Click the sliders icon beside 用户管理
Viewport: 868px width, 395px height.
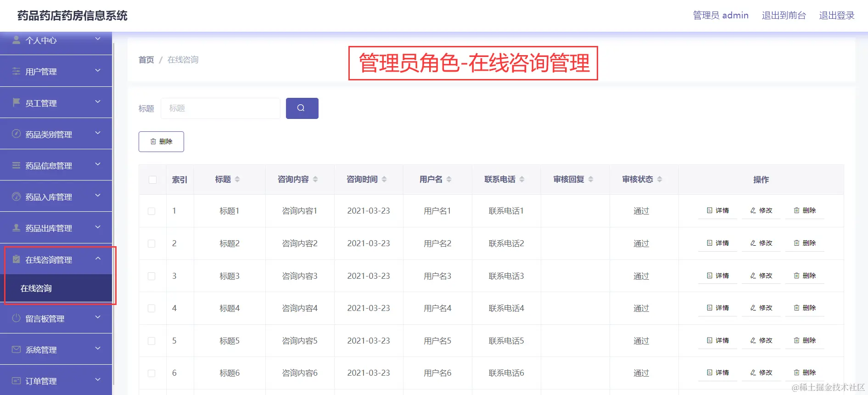pos(16,71)
